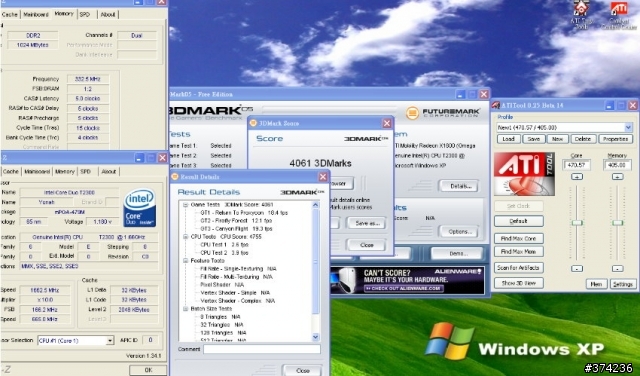The width and height of the screenshot is (640, 376).
Task: Click Show 3D View button
Action: coord(519,283)
